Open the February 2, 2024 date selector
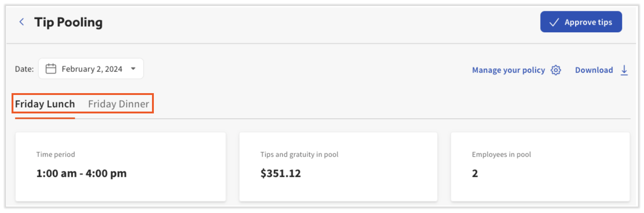This screenshot has height=213, width=644. tap(92, 69)
